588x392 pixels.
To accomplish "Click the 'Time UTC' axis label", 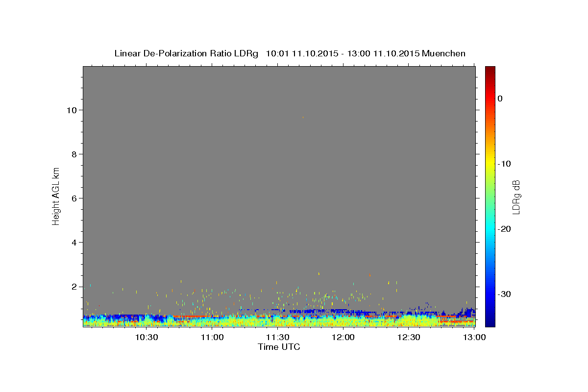I will point(279,347).
